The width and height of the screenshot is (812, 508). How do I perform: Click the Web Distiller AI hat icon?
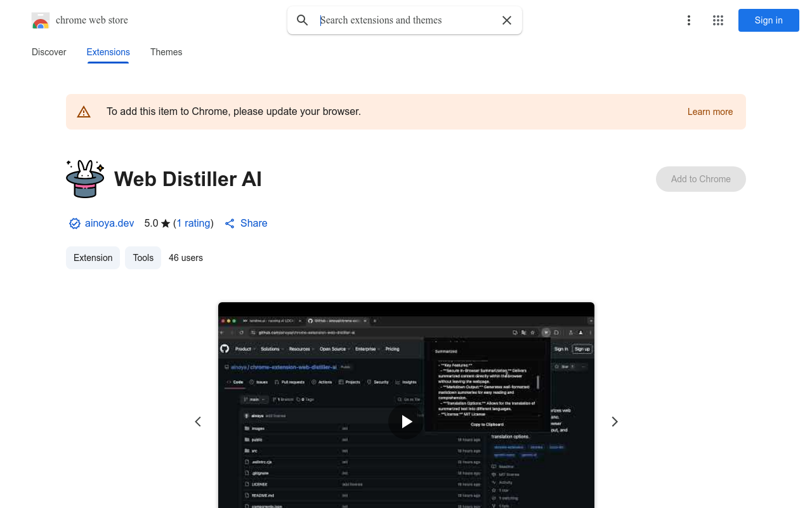[85, 179]
